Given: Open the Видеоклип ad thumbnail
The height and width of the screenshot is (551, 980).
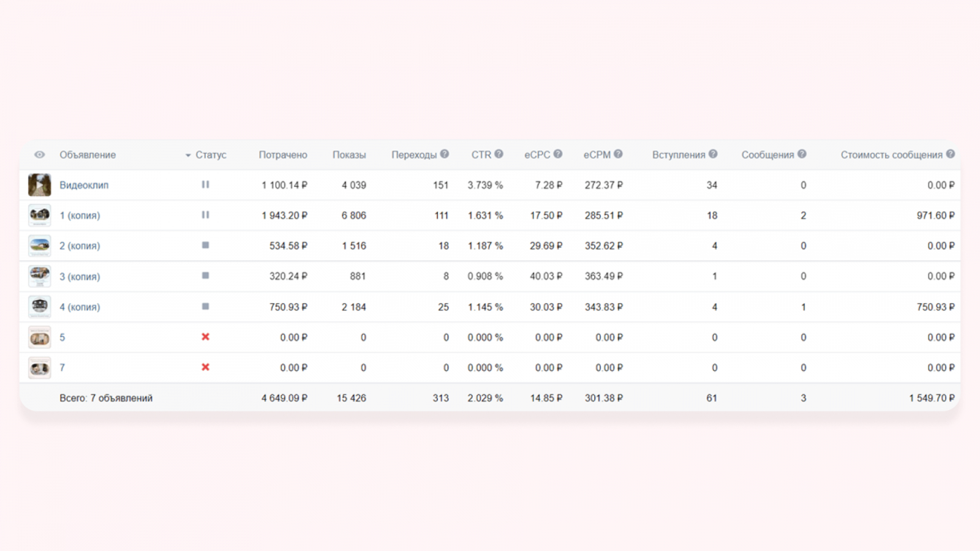Looking at the screenshot, I should [x=39, y=185].
